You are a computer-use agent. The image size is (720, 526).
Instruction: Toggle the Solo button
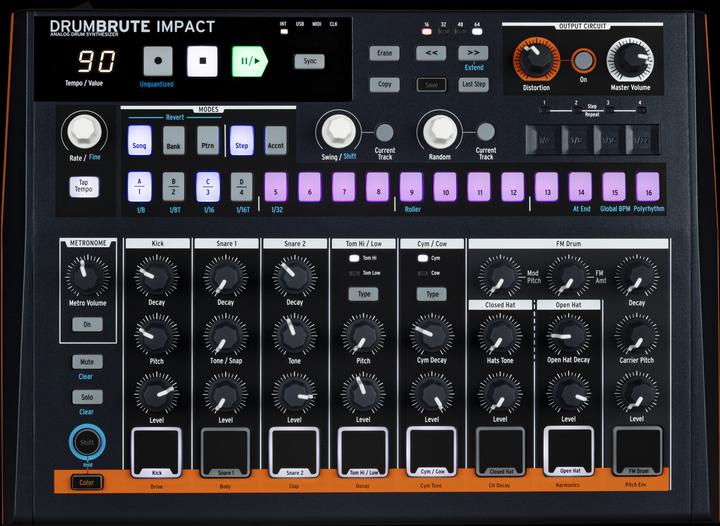point(87,397)
